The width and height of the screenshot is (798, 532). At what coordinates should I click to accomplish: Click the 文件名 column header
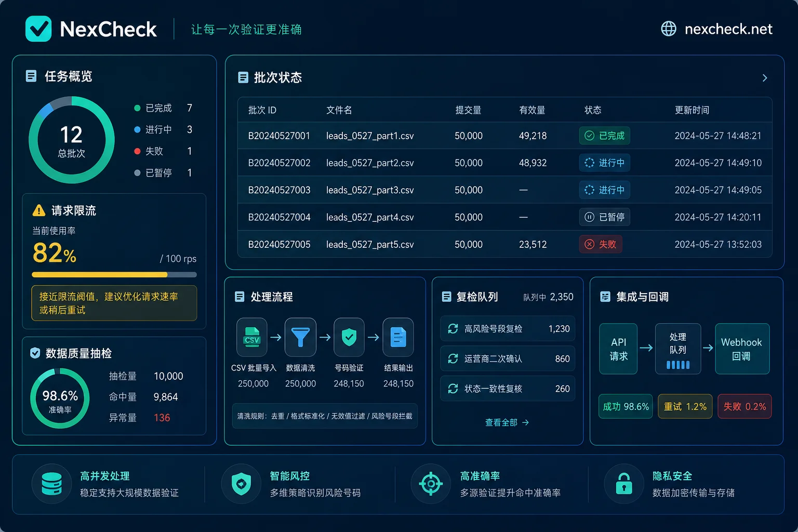point(339,110)
